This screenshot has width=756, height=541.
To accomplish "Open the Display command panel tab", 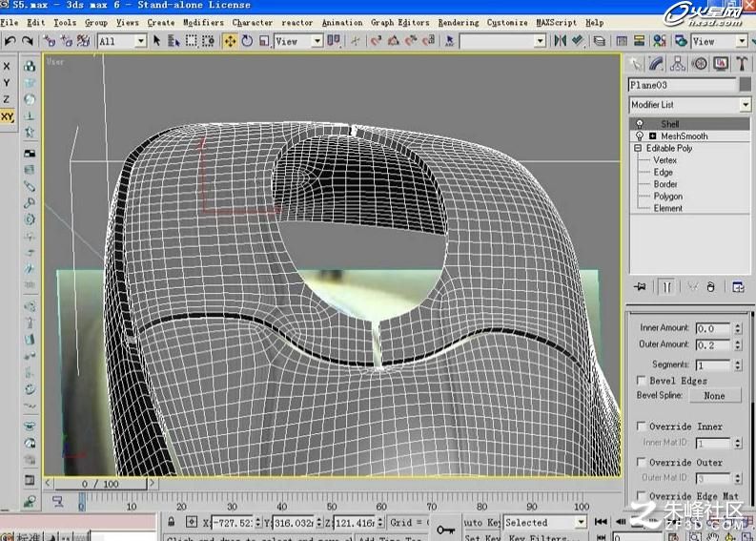I will click(721, 64).
